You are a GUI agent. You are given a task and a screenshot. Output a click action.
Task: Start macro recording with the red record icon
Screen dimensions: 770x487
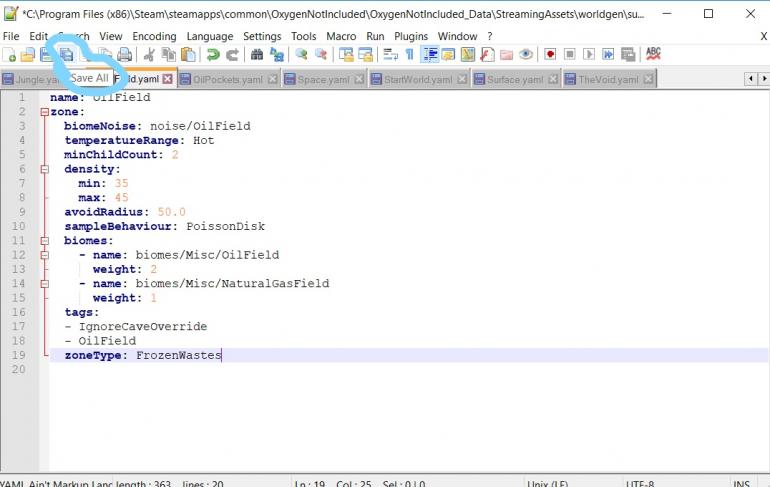(x=550, y=54)
